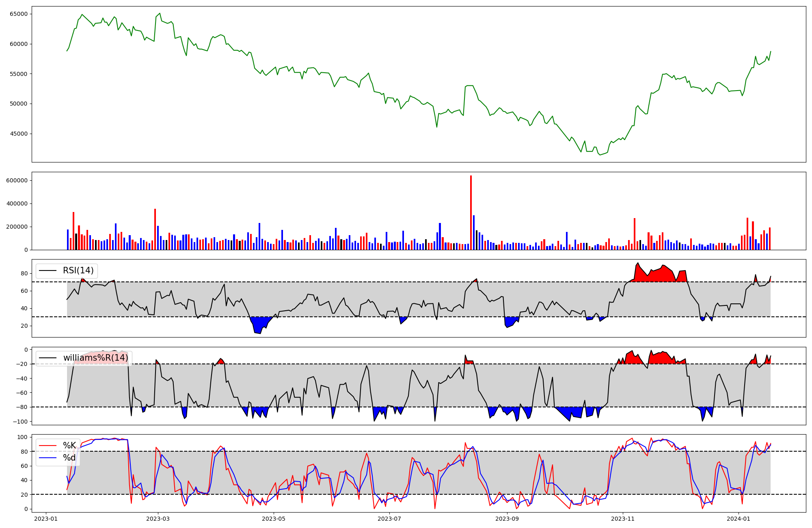Click the RSI(14) legend label
812x528 pixels.
click(x=78, y=270)
